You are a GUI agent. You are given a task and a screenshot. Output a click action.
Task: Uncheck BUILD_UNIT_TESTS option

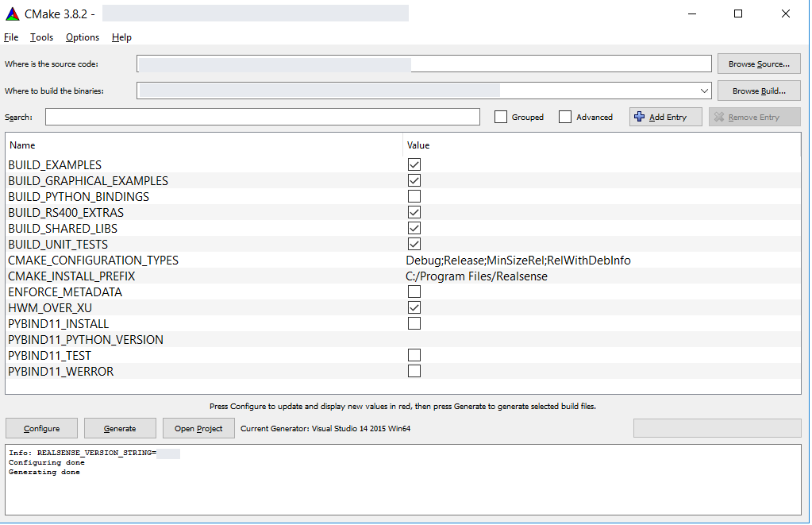[x=414, y=244]
